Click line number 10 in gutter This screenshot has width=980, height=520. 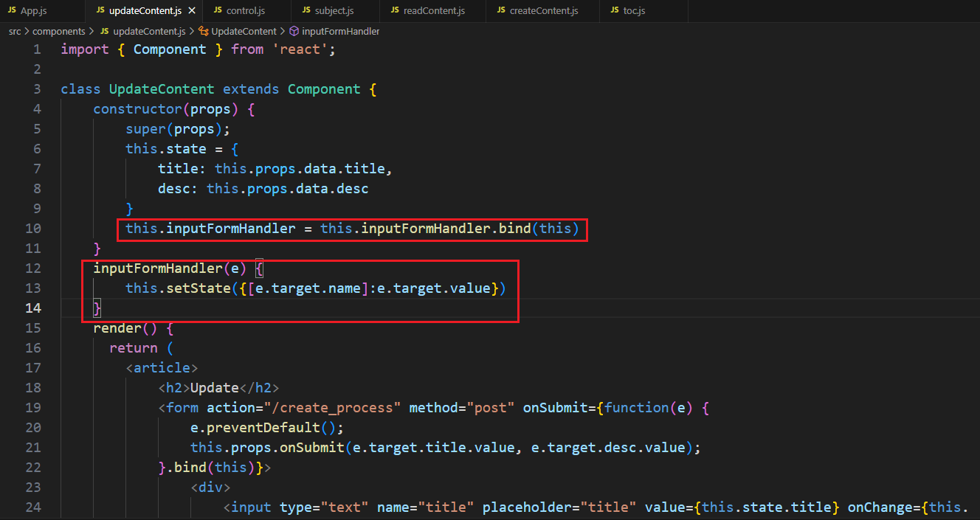33,229
